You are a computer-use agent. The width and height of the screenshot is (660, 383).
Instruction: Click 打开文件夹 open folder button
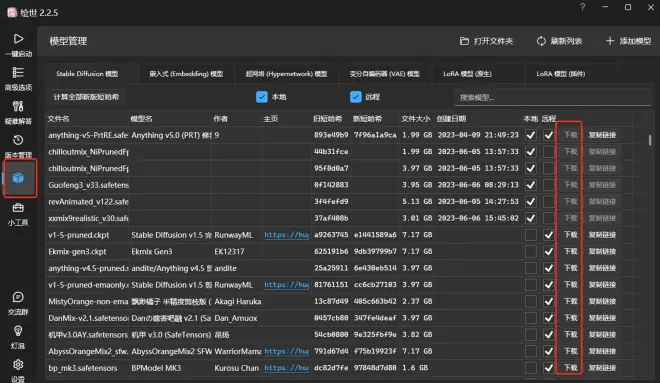coord(487,41)
